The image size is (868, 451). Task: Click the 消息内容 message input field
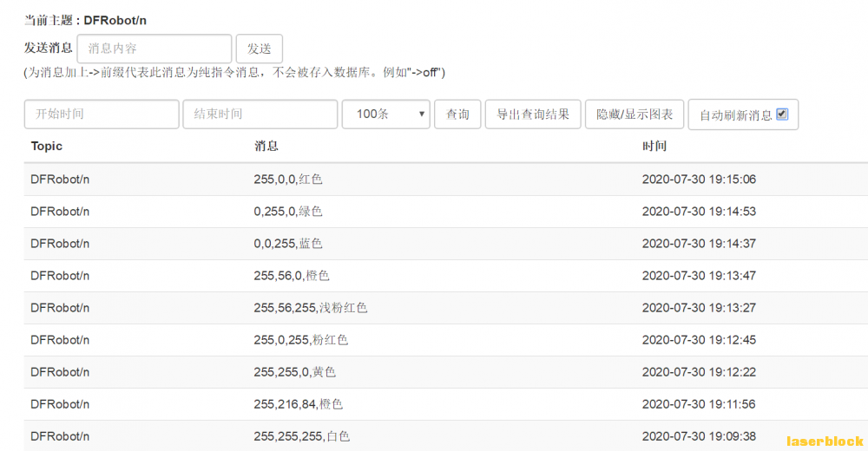tap(155, 49)
